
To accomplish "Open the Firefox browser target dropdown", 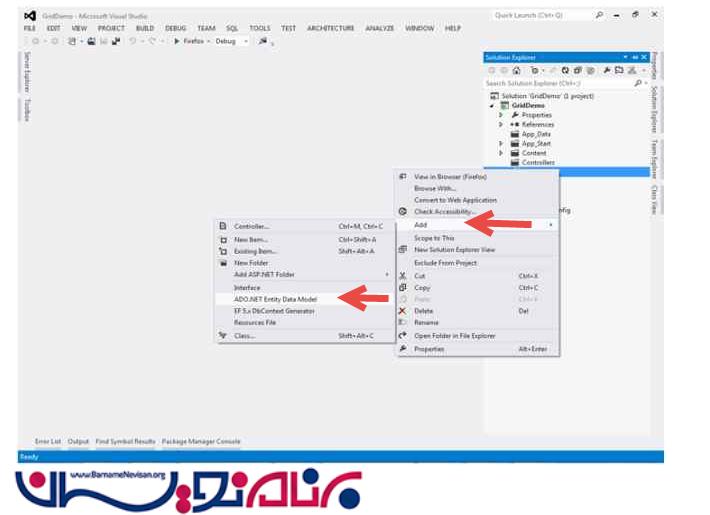I will (209, 41).
